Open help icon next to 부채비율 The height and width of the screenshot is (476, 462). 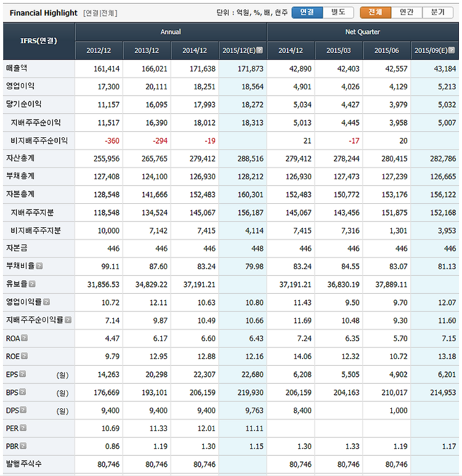click(39, 266)
